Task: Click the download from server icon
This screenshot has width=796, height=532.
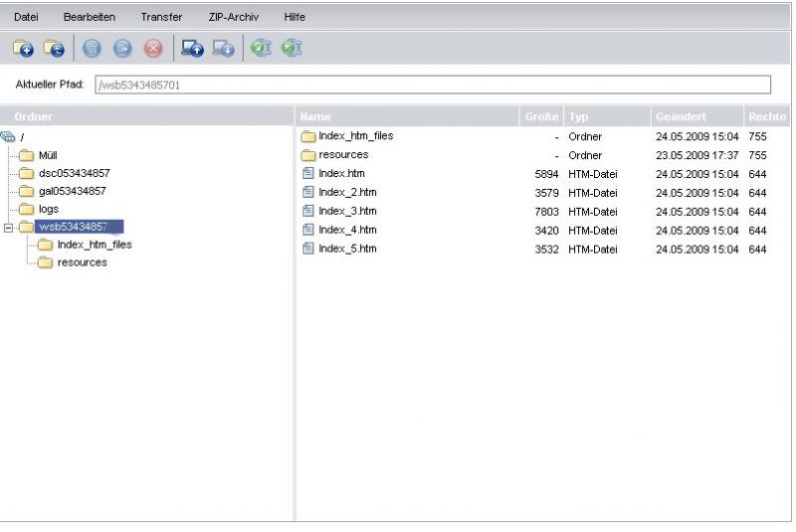Action: click(224, 48)
